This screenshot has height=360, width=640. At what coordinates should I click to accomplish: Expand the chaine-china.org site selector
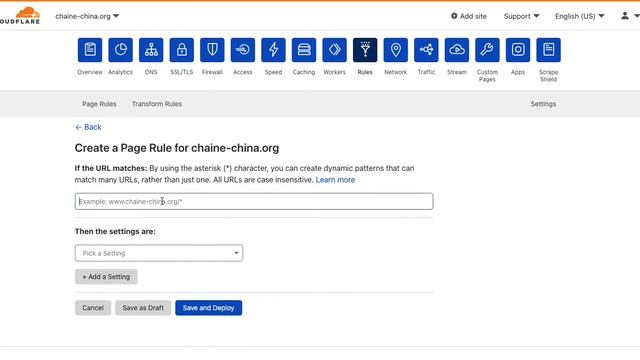[x=87, y=16]
